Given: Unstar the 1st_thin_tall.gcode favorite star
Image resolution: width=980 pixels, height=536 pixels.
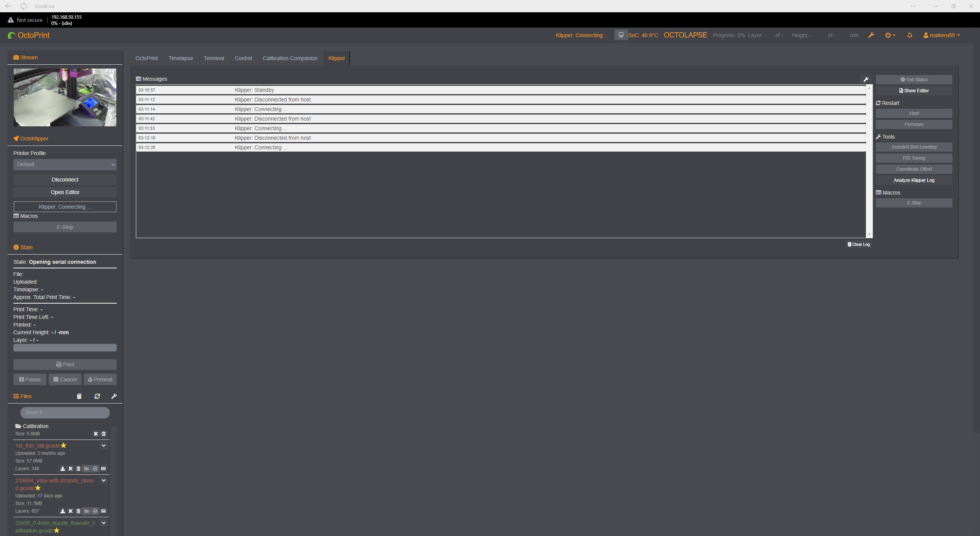Looking at the screenshot, I should (64, 445).
